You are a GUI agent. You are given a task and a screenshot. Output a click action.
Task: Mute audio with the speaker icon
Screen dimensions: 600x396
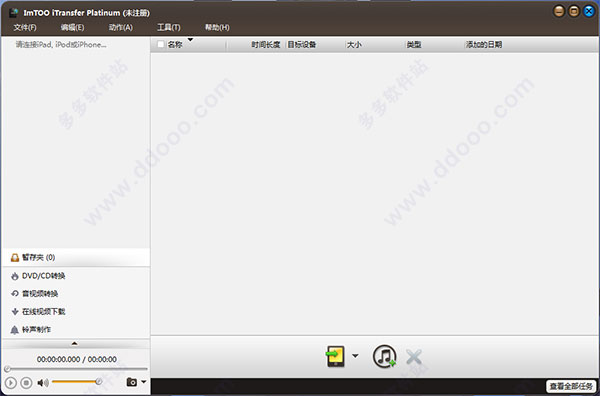43,382
